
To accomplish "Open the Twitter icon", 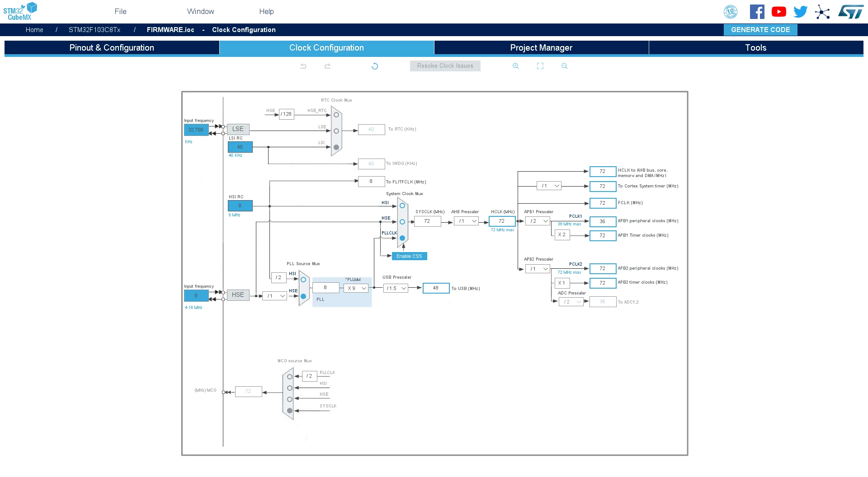I will coord(801,12).
